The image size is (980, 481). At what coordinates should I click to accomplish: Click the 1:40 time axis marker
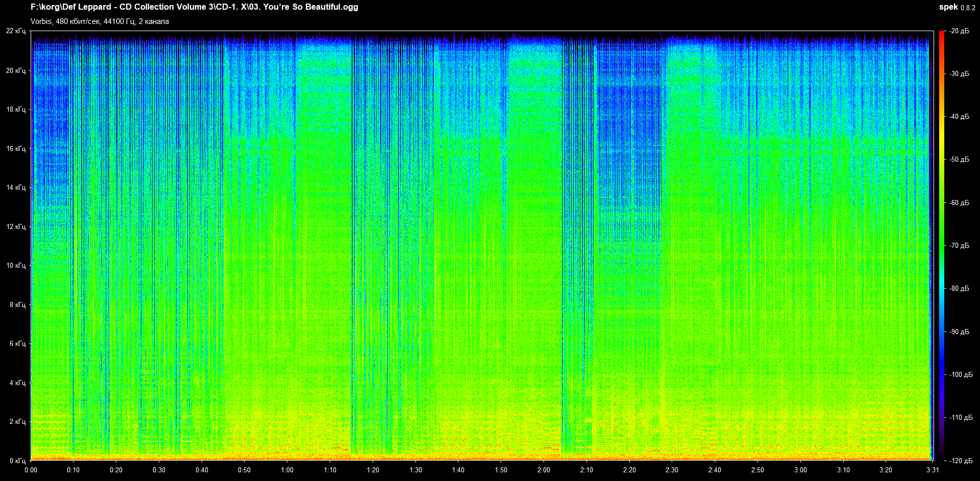click(458, 470)
